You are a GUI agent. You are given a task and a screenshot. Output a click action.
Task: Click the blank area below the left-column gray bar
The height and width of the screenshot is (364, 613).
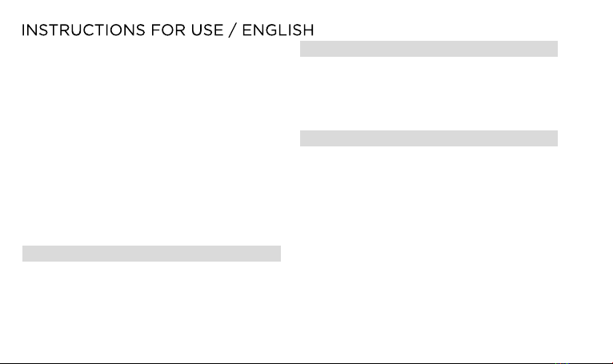click(152, 312)
